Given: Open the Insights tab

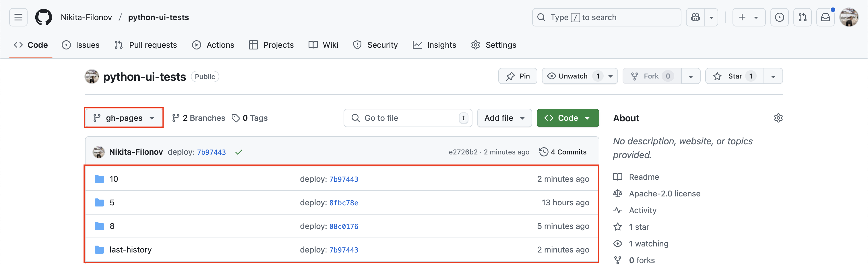Looking at the screenshot, I should point(434,45).
